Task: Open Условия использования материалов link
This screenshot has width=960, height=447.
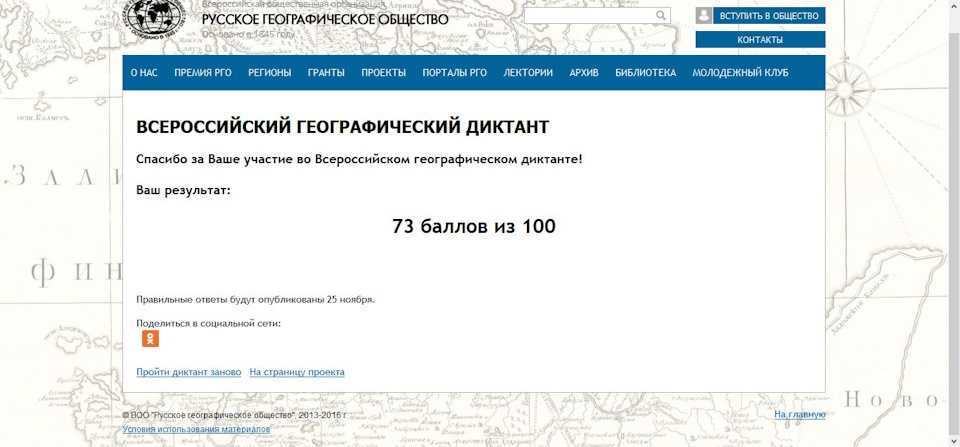Action: 196,429
